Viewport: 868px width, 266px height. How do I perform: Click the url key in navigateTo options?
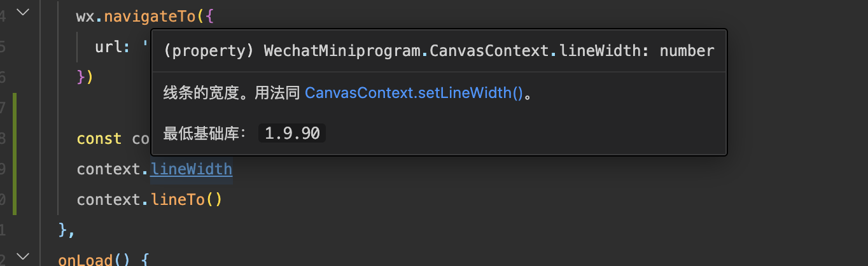[111, 47]
